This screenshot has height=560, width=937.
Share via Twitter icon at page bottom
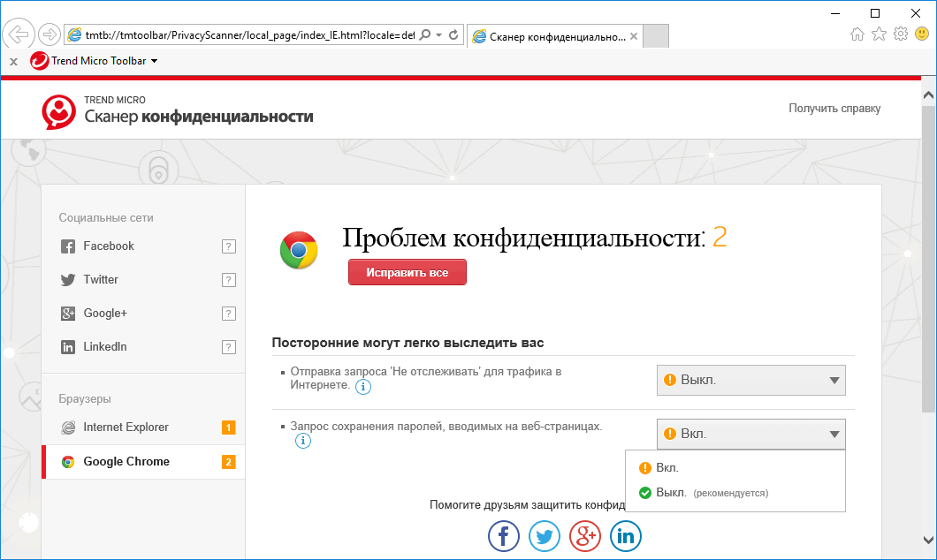(545, 535)
